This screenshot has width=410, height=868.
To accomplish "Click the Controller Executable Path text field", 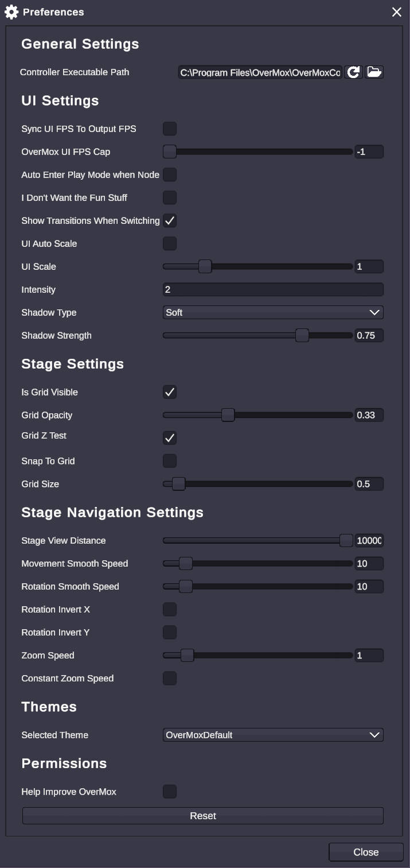I will click(x=260, y=72).
